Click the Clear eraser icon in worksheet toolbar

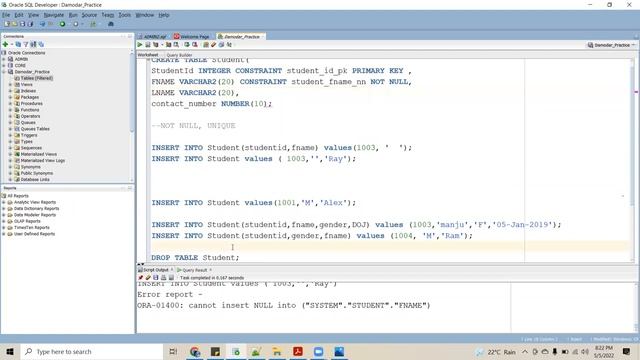[213, 45]
